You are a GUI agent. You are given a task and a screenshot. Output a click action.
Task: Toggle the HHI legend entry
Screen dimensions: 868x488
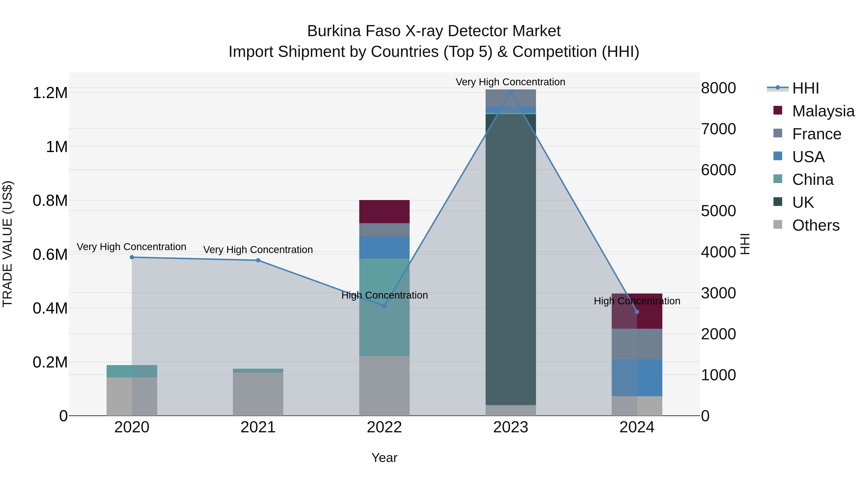(793, 88)
